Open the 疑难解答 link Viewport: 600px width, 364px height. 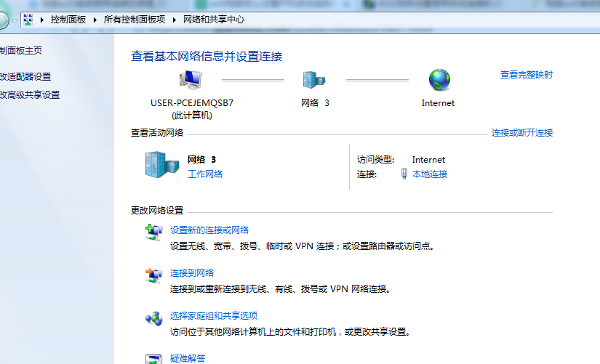click(188, 358)
